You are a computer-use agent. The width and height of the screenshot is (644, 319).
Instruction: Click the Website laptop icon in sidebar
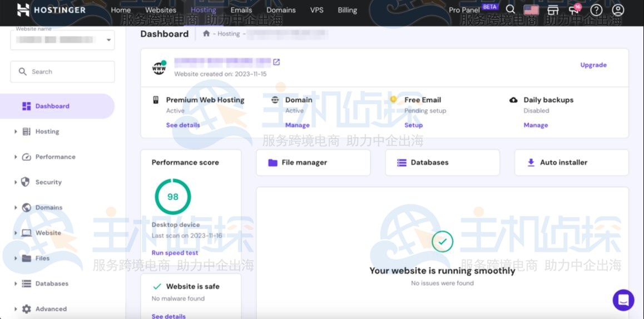pos(26,233)
